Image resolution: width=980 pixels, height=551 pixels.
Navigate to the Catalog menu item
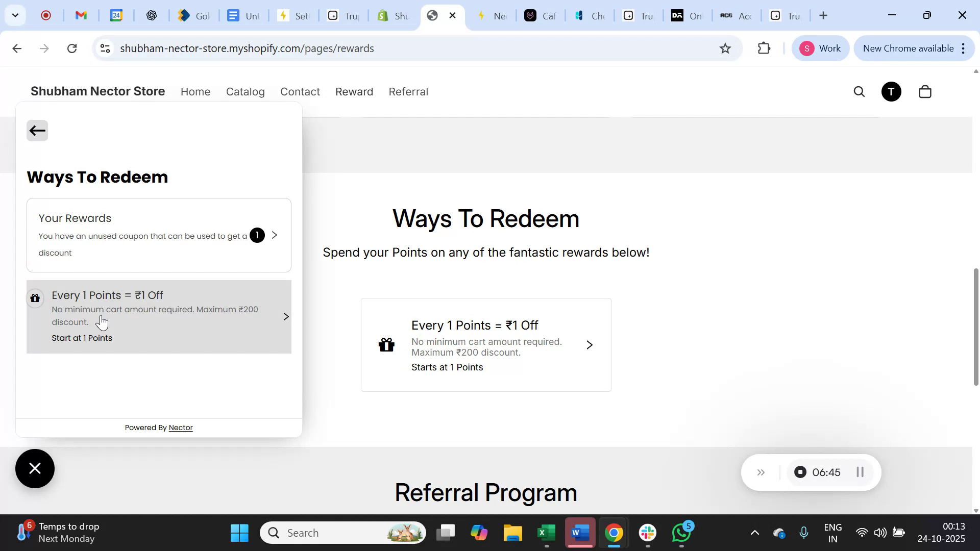pyautogui.click(x=245, y=92)
